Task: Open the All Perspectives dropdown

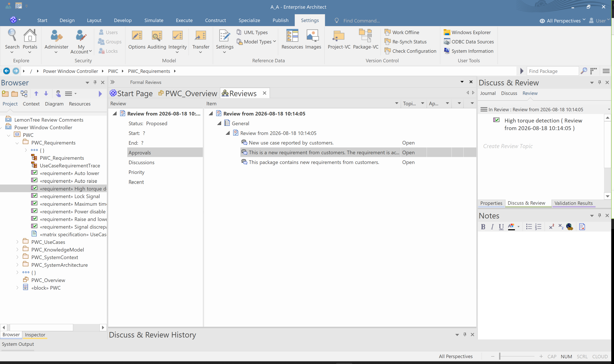Action: click(563, 21)
